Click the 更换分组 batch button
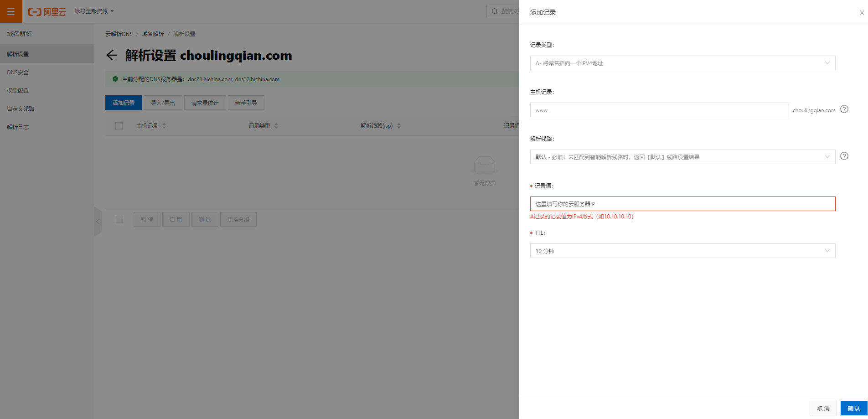Image resolution: width=868 pixels, height=419 pixels. (238, 219)
